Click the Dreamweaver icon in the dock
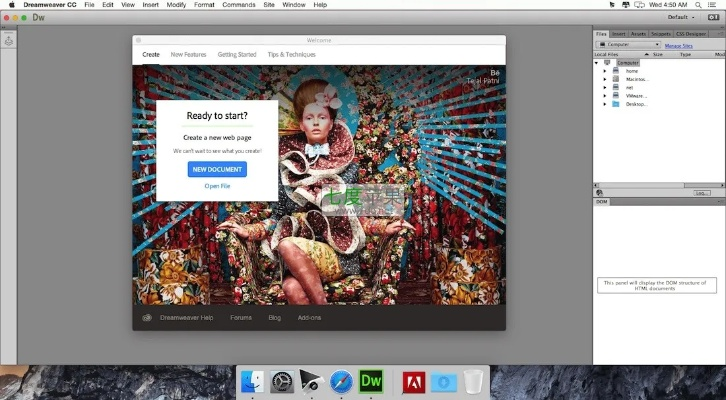 point(373,381)
